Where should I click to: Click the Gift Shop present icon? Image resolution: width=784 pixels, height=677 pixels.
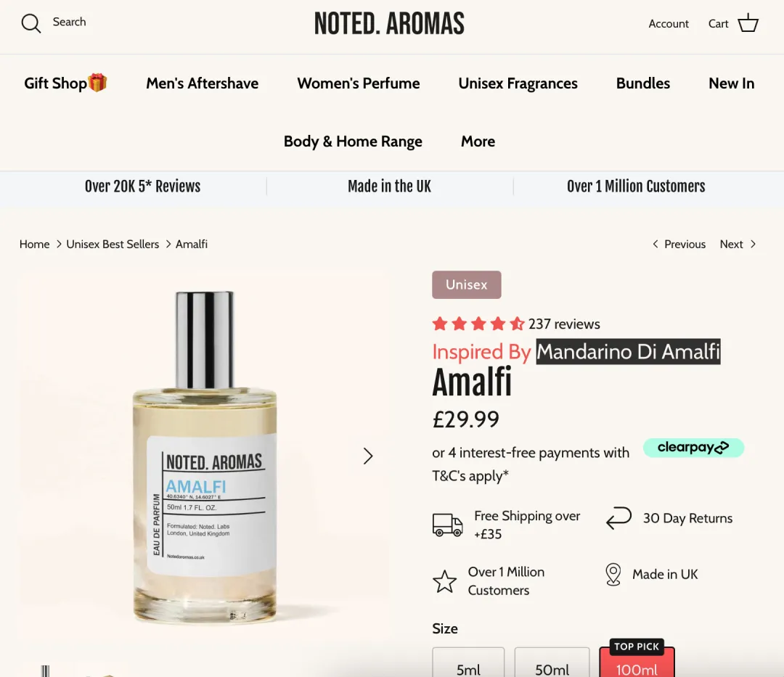[x=97, y=83]
